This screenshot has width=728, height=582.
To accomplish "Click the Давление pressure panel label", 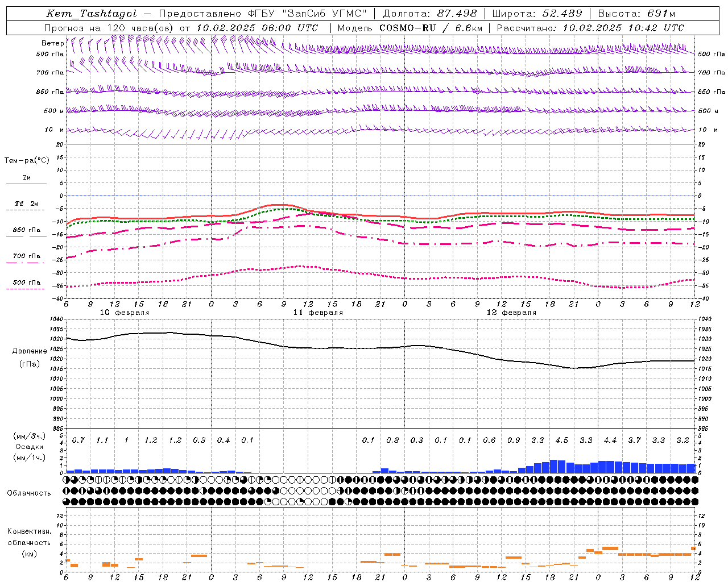I will [30, 351].
